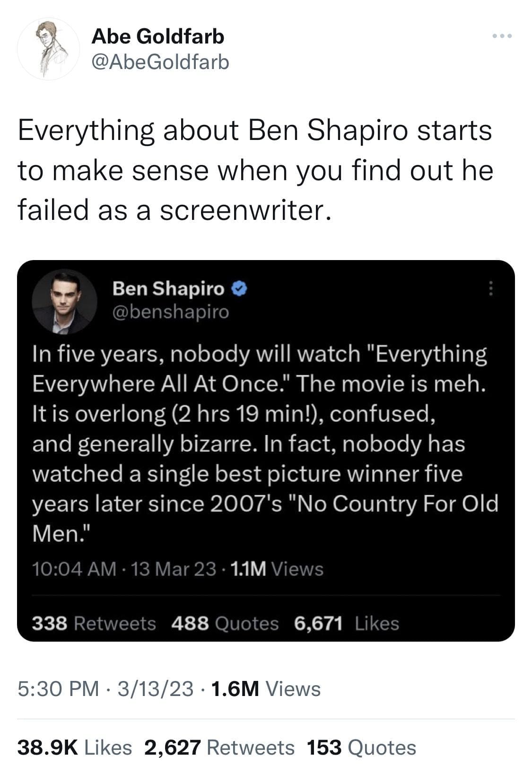Show the 2,627 Retweets list
This screenshot has width=532, height=766.
tap(220, 748)
